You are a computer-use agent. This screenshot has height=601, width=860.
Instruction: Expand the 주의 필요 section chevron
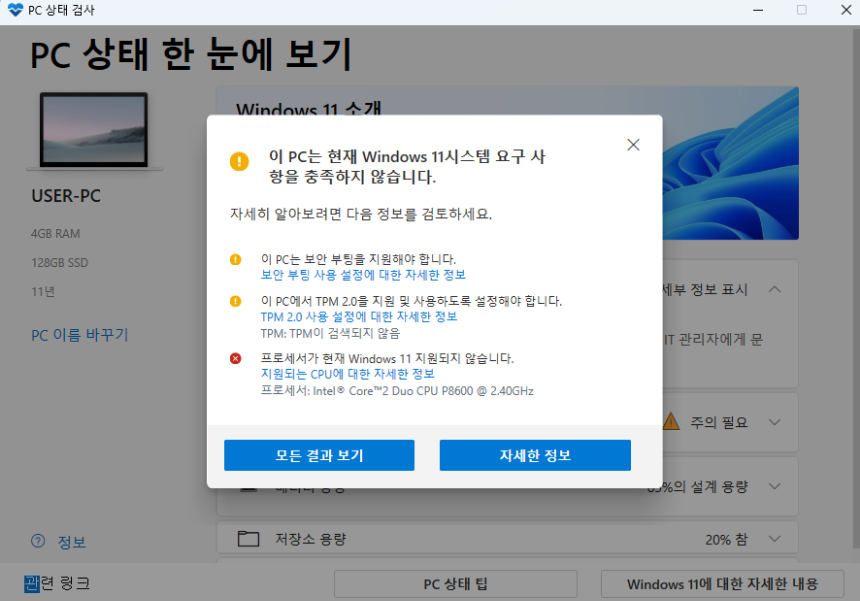tap(774, 422)
